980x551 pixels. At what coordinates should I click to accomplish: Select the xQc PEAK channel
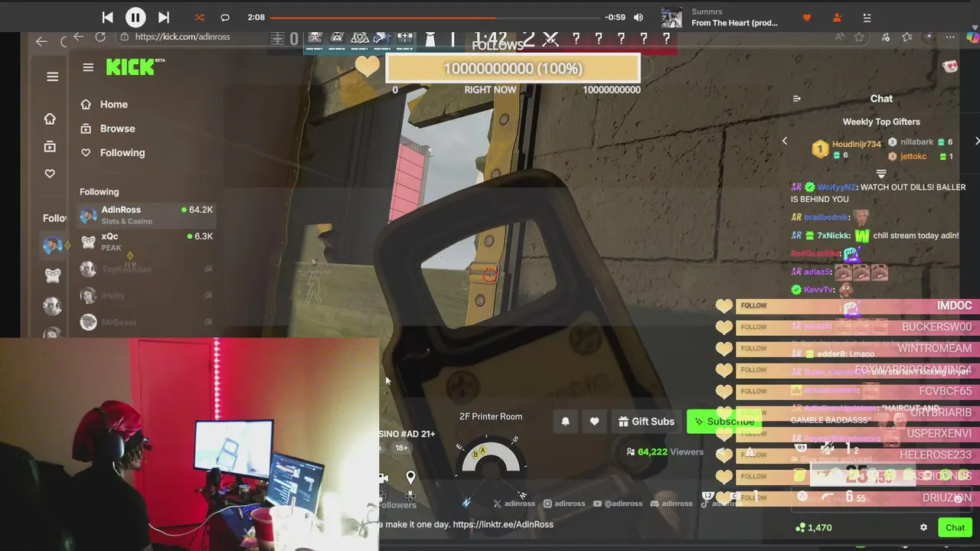(146, 242)
